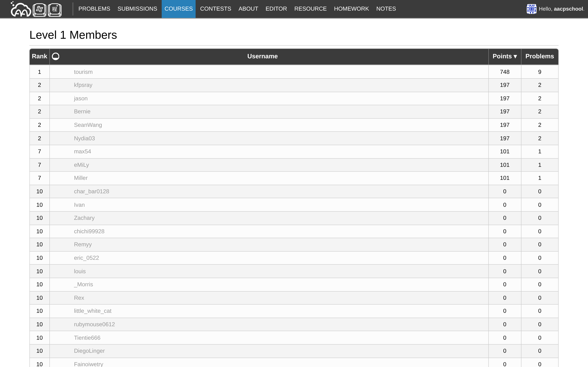Open the NOTES navigation item
The height and width of the screenshot is (367, 588).
pyautogui.click(x=386, y=9)
